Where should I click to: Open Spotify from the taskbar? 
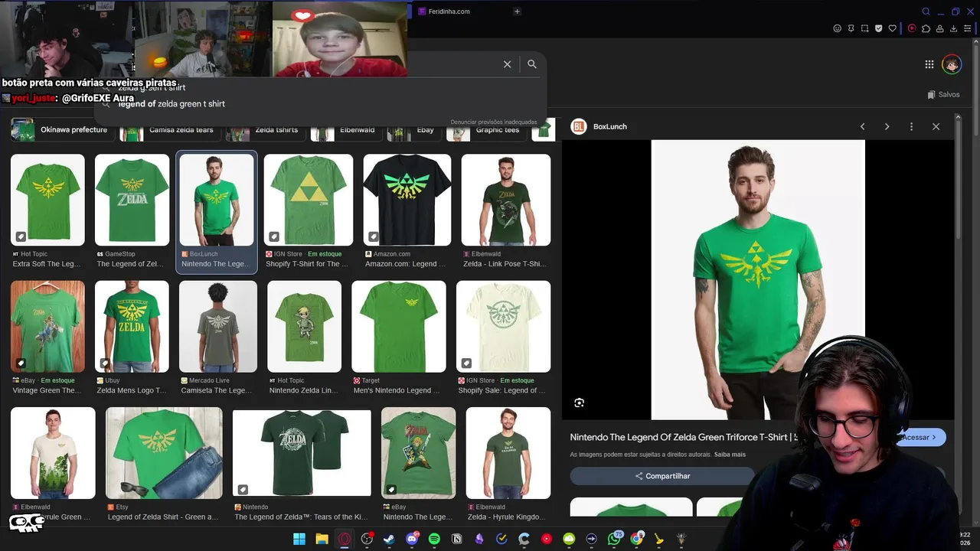[x=434, y=539]
